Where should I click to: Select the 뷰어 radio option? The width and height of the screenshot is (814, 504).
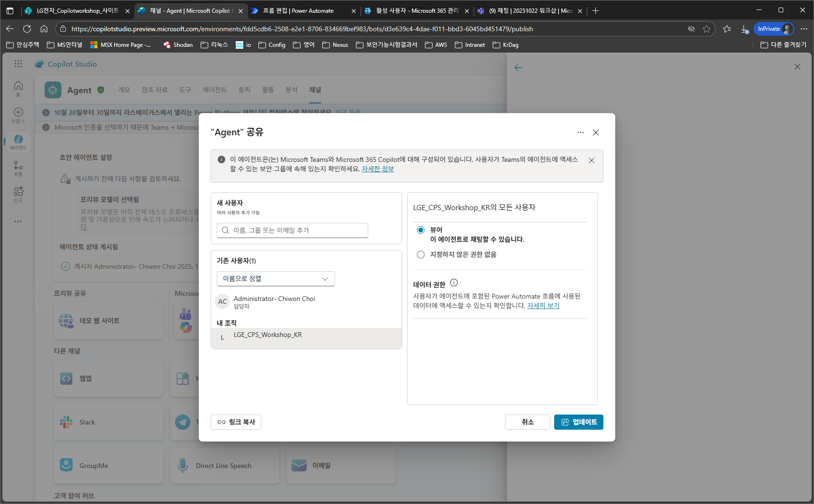click(x=421, y=230)
